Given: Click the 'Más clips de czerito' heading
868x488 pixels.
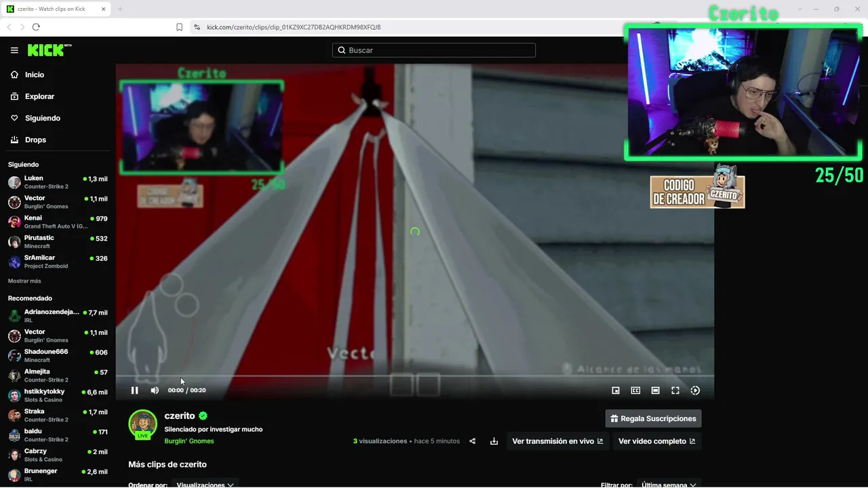Looking at the screenshot, I should 167,464.
